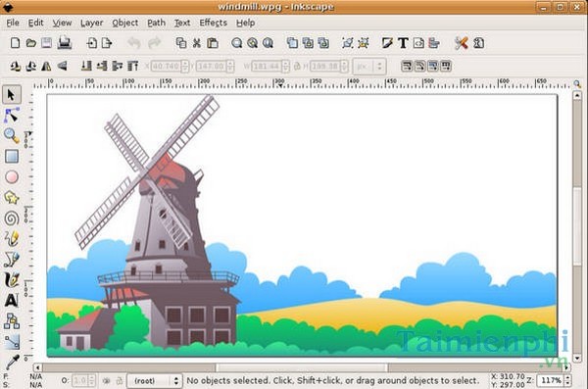Undo the last action
This screenshot has width=588, height=389.
(x=134, y=43)
